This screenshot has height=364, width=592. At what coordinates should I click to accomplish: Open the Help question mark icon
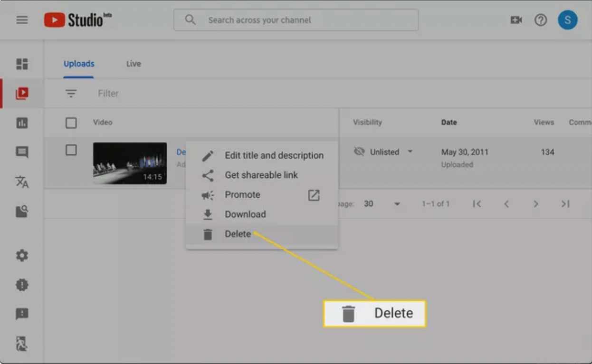(541, 20)
